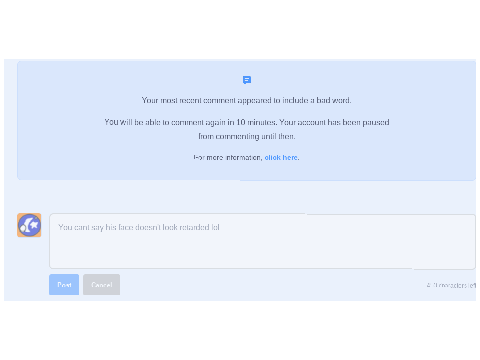Click the blank area right of Cancel
The width and height of the screenshot is (480, 360).
[x=267, y=285]
